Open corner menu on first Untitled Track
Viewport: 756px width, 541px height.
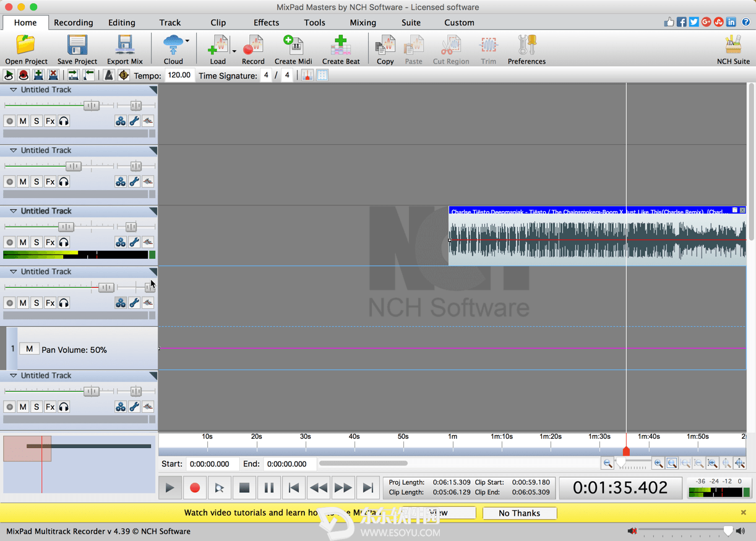coord(153,90)
